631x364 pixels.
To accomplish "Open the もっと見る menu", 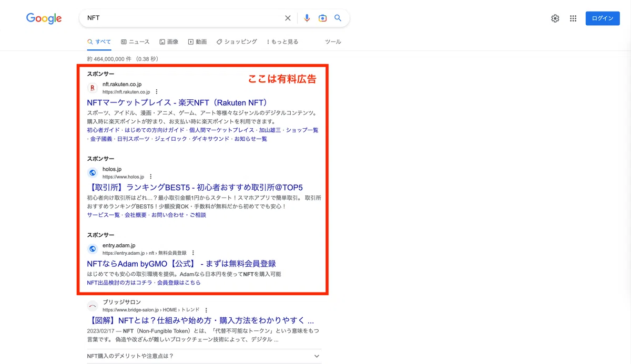I will pos(282,41).
